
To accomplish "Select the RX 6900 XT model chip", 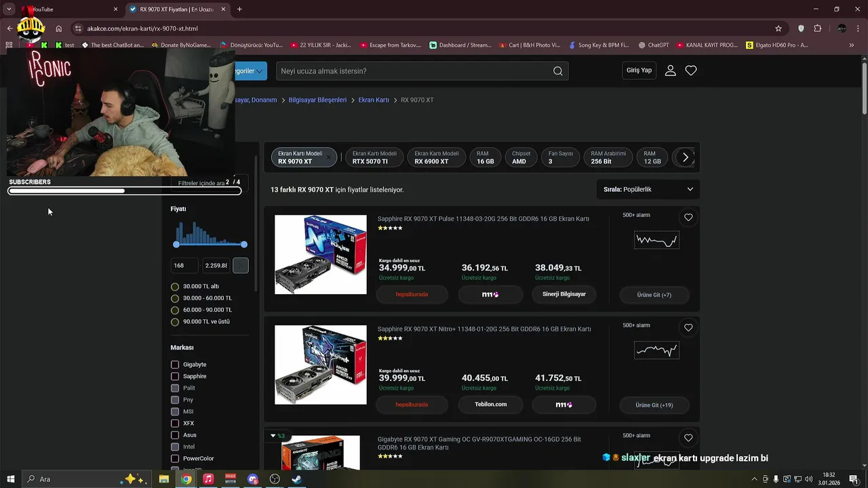I will click(x=437, y=157).
